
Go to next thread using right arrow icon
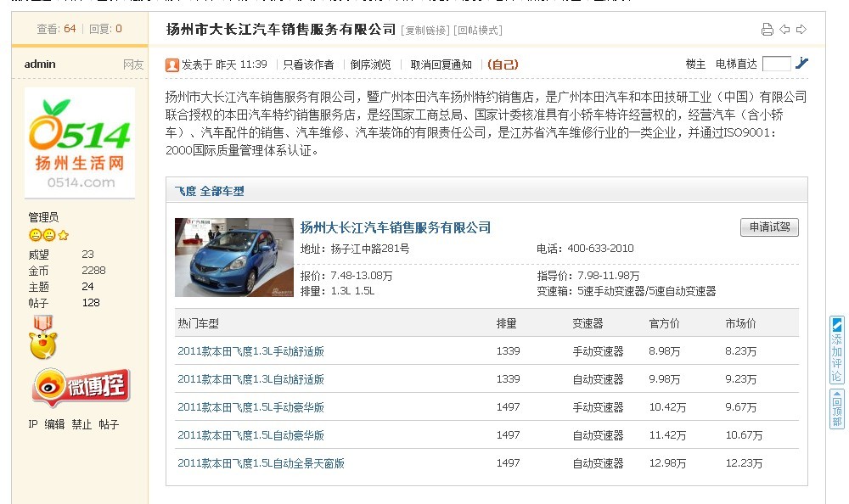point(801,29)
